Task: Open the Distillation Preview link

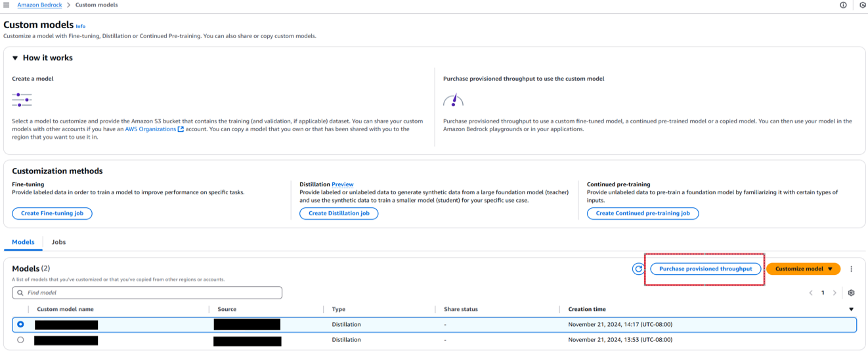Action: pyautogui.click(x=343, y=184)
